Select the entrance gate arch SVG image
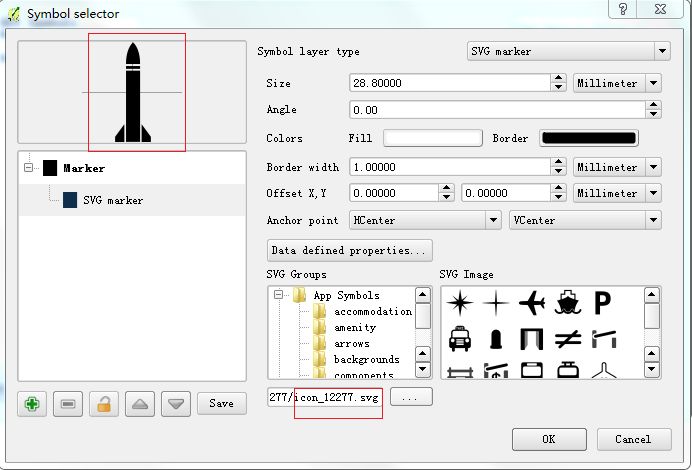The height and width of the screenshot is (470, 692). [532, 340]
